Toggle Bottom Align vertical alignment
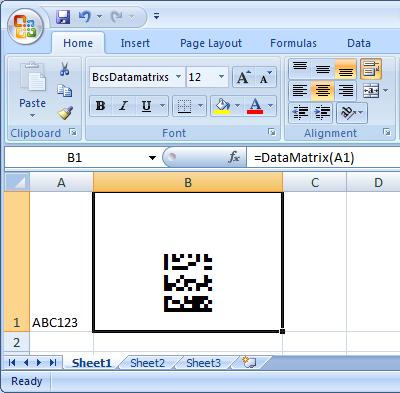The image size is (400, 393). coord(346,69)
